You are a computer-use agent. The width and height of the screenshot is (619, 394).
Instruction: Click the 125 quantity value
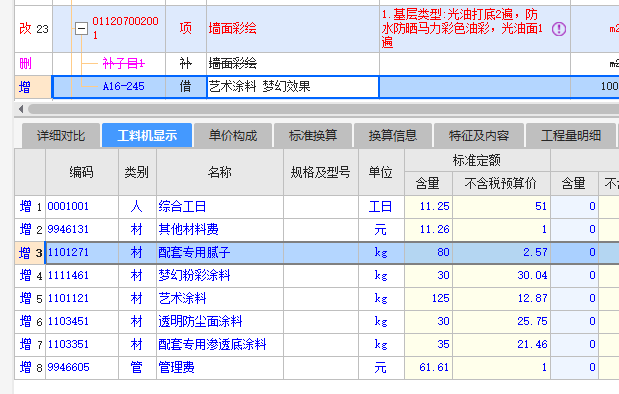tap(441, 298)
